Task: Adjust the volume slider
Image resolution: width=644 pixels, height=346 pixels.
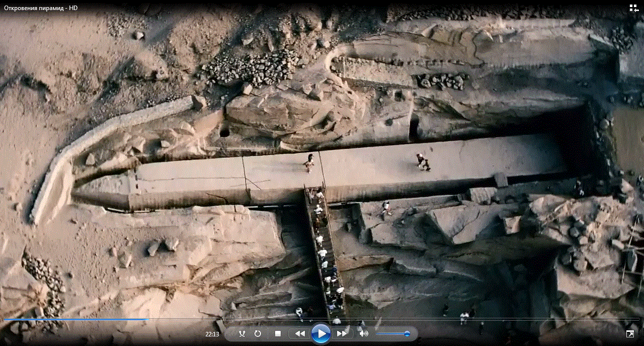Action: pos(393,333)
